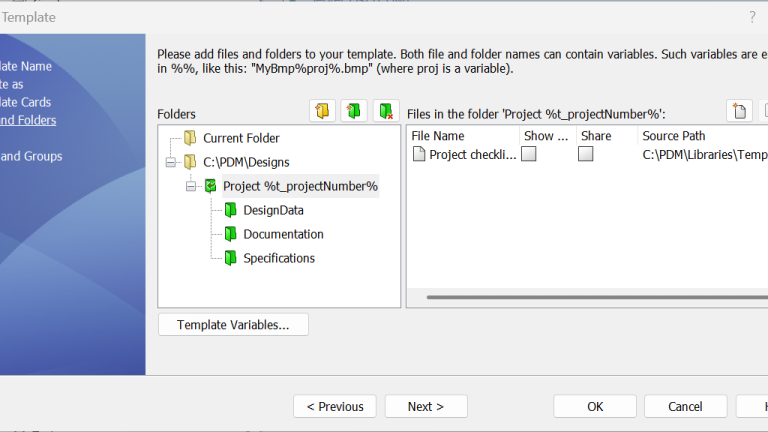Click the Share column header
Image resolution: width=768 pixels, height=432 pixels.
[x=606, y=136]
